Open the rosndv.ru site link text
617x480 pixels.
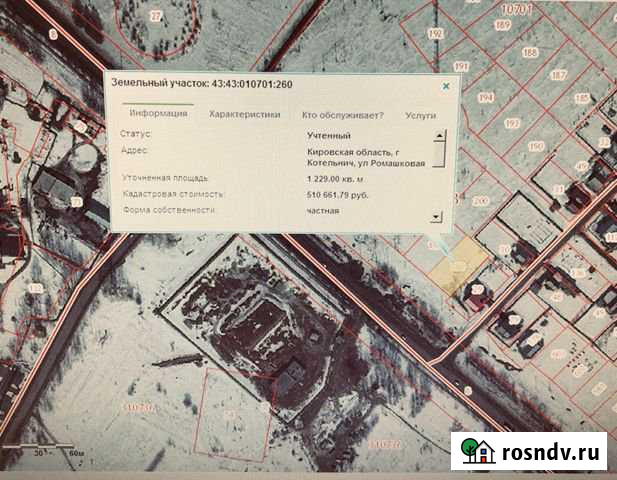(x=555, y=452)
